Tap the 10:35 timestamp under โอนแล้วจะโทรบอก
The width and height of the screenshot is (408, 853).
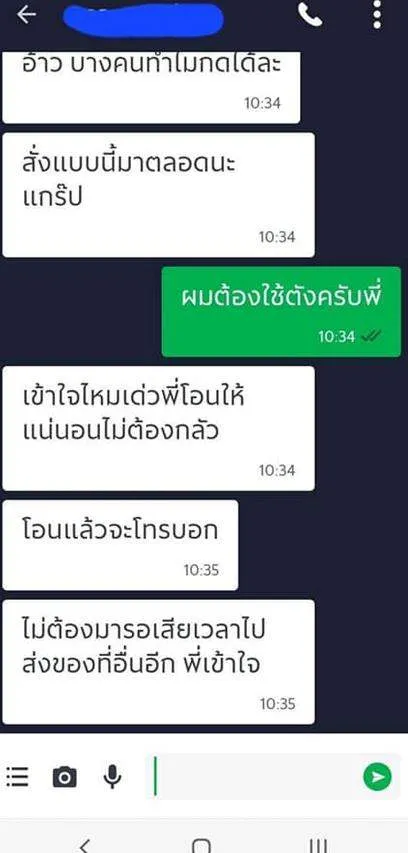click(201, 570)
